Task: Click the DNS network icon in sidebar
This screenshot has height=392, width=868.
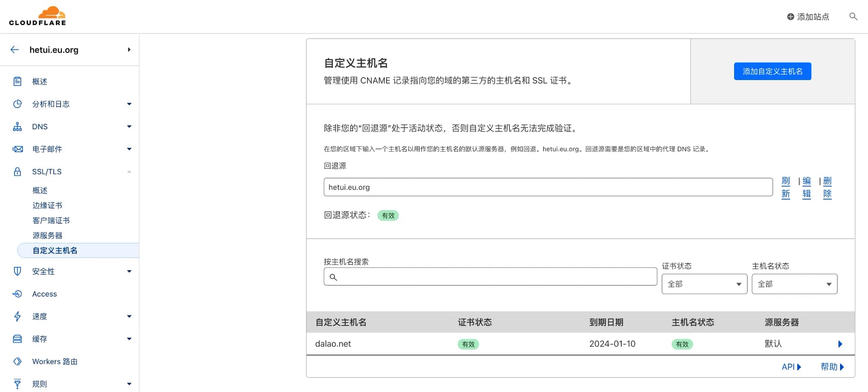Action: 17,127
